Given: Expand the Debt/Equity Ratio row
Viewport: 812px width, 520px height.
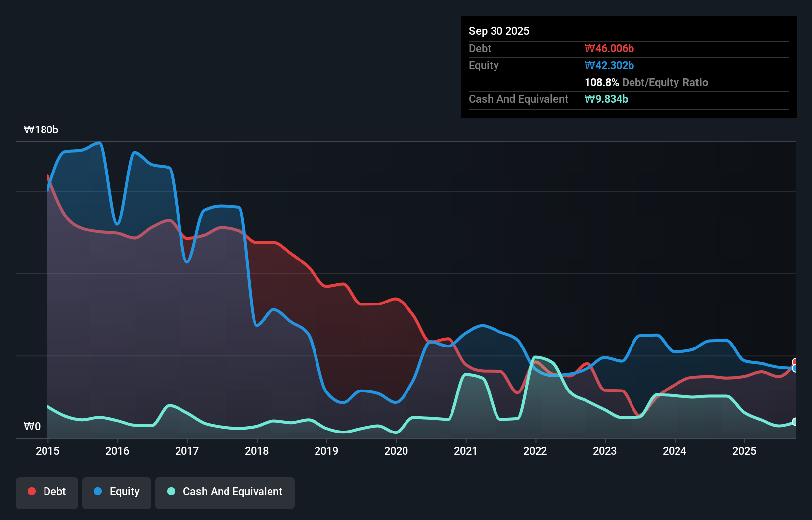Looking at the screenshot, I should [x=646, y=82].
